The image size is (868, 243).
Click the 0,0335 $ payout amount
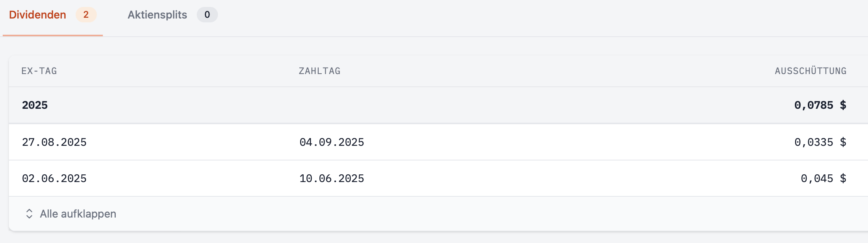(820, 142)
